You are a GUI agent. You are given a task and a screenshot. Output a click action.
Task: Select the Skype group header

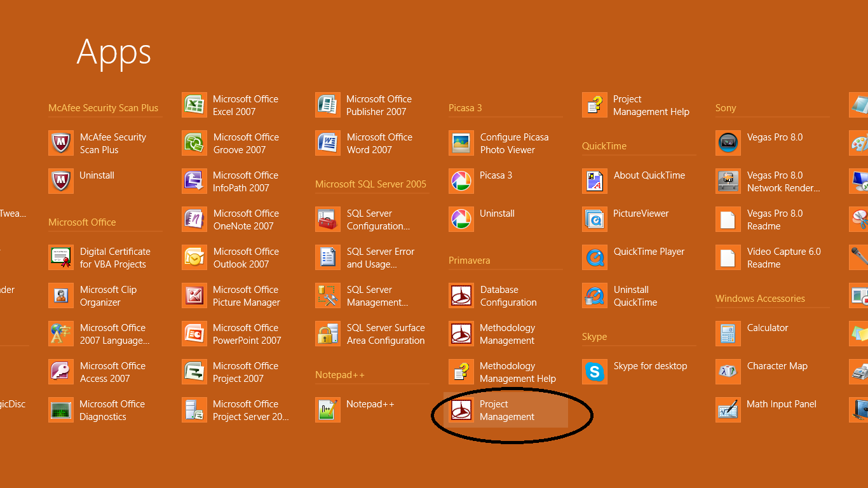[595, 337]
